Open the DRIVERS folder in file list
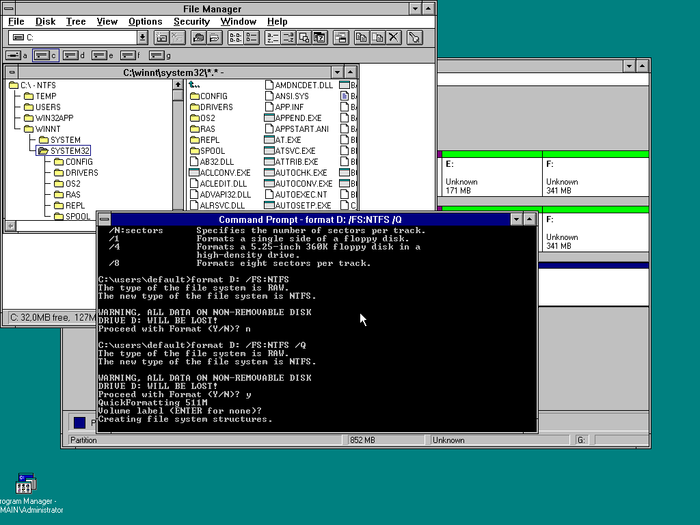This screenshot has width=700, height=525. pos(215,107)
